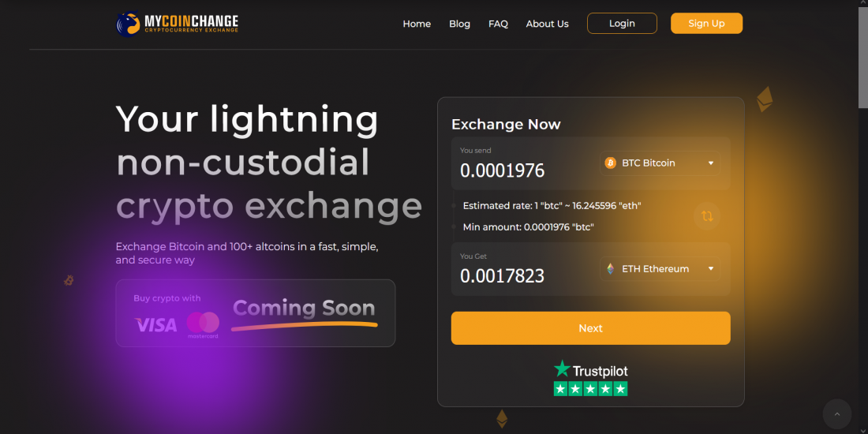The height and width of the screenshot is (434, 868).
Task: Click the dropdown arrow beside ETH Ethereum
Action: 711,269
